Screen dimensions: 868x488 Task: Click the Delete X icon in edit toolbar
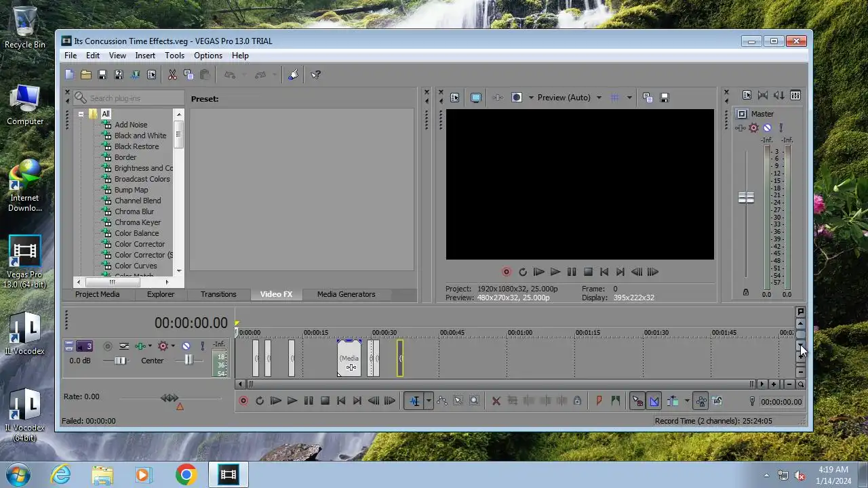click(496, 401)
